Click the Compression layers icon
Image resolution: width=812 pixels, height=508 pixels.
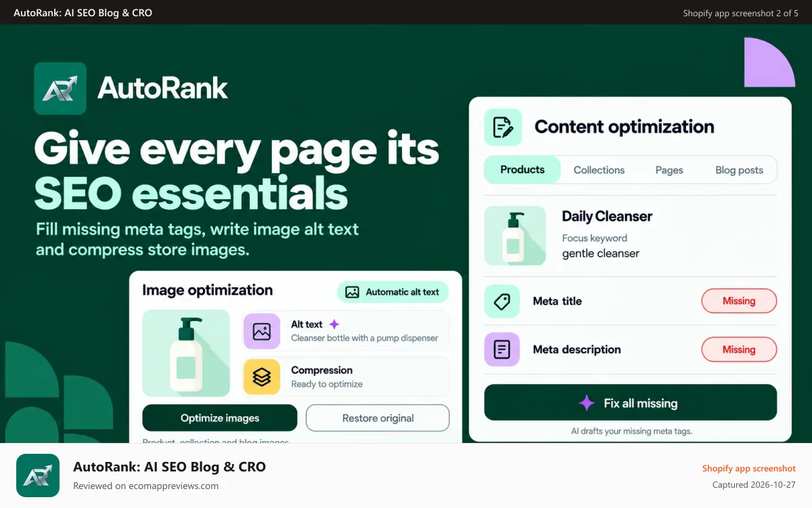click(x=262, y=377)
